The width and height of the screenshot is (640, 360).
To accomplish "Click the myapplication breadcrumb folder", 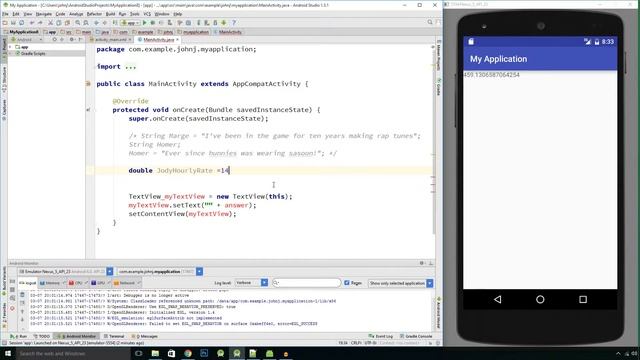I will [x=193, y=32].
